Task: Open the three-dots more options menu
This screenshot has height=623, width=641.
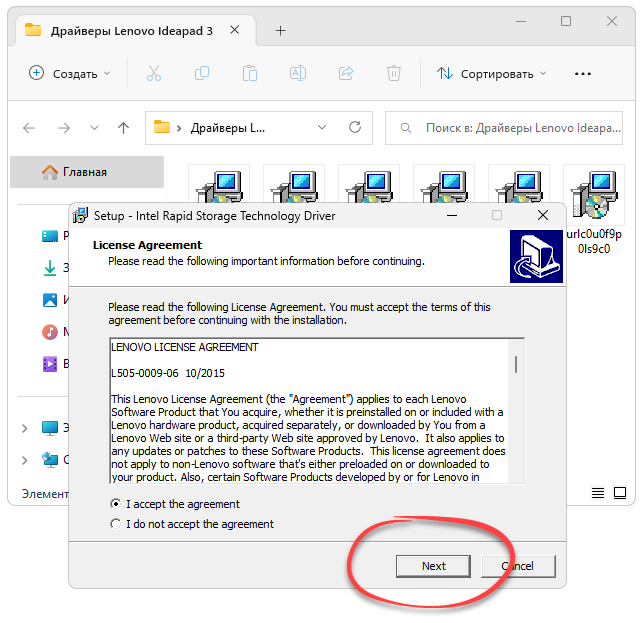Action: [x=583, y=74]
